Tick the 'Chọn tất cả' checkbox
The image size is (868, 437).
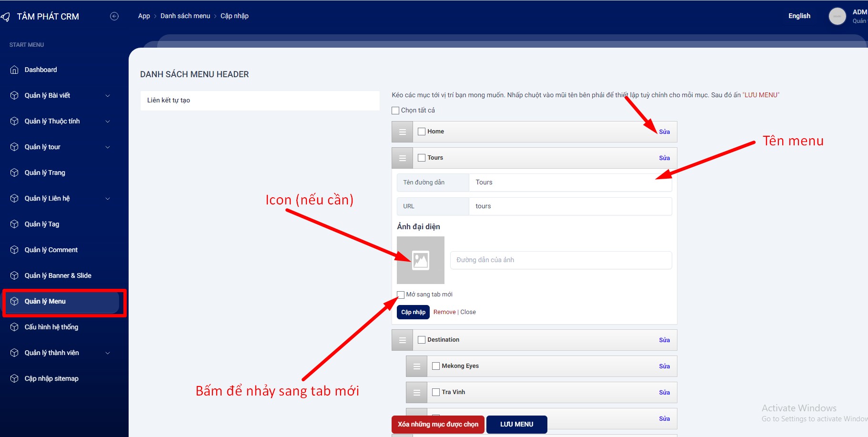(395, 111)
